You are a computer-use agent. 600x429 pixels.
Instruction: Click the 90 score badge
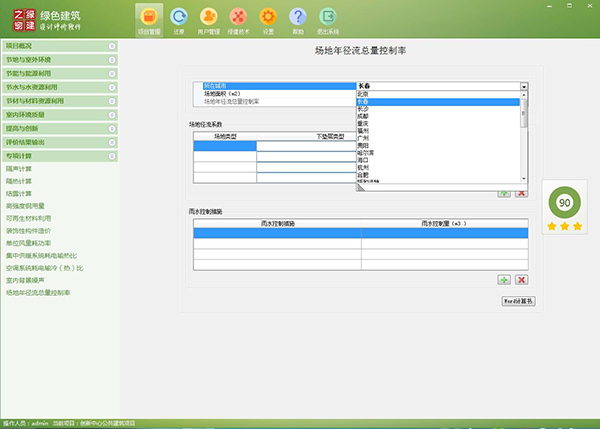(x=564, y=202)
